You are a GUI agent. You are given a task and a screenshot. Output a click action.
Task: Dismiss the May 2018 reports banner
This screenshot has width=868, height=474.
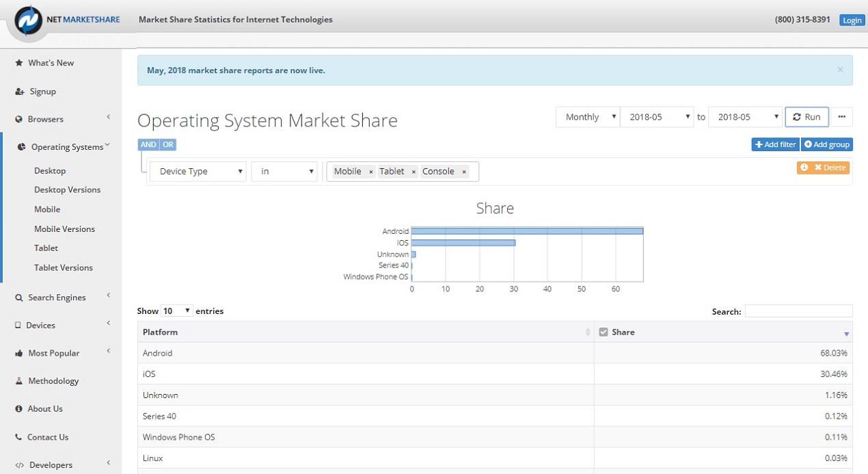(x=840, y=70)
